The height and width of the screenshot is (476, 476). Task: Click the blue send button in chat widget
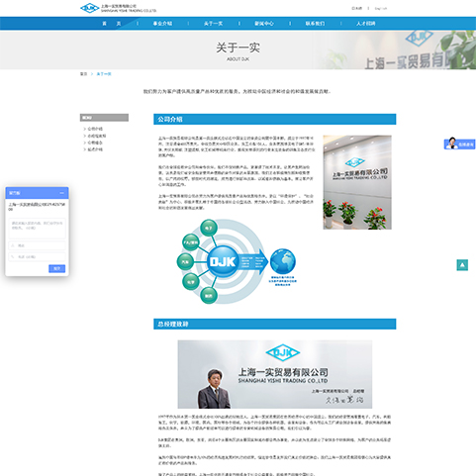(x=56, y=268)
